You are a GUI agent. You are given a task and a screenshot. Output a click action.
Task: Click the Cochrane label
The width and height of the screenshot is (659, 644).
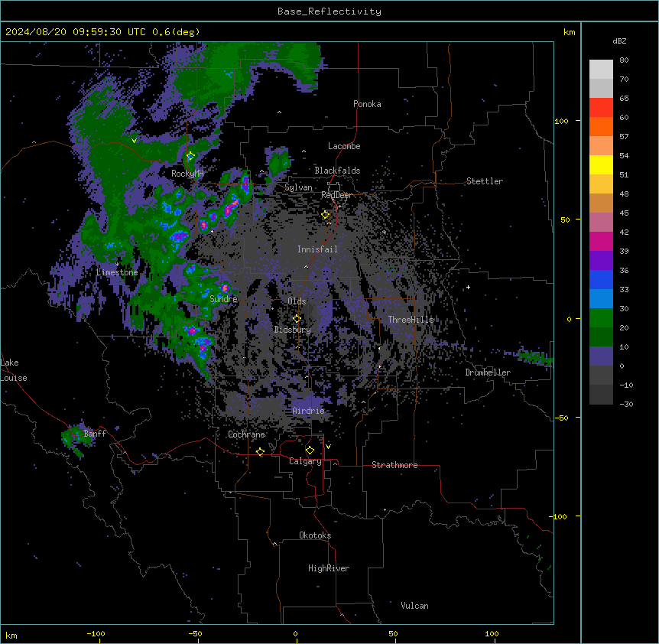pyautogui.click(x=246, y=434)
